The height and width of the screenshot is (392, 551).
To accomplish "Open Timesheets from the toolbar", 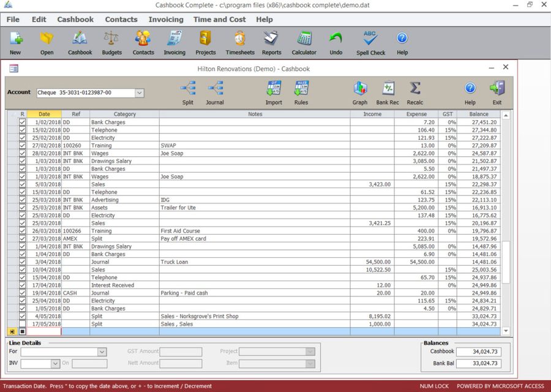I will [240, 38].
